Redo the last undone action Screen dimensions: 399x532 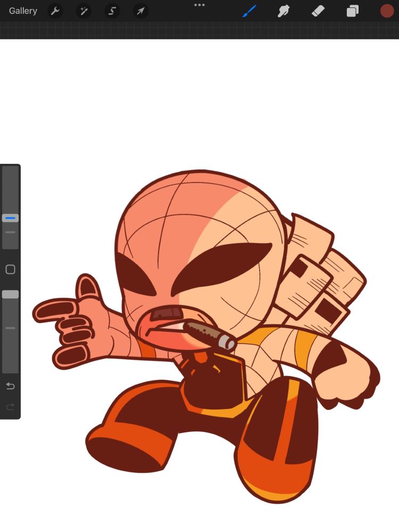[10, 406]
